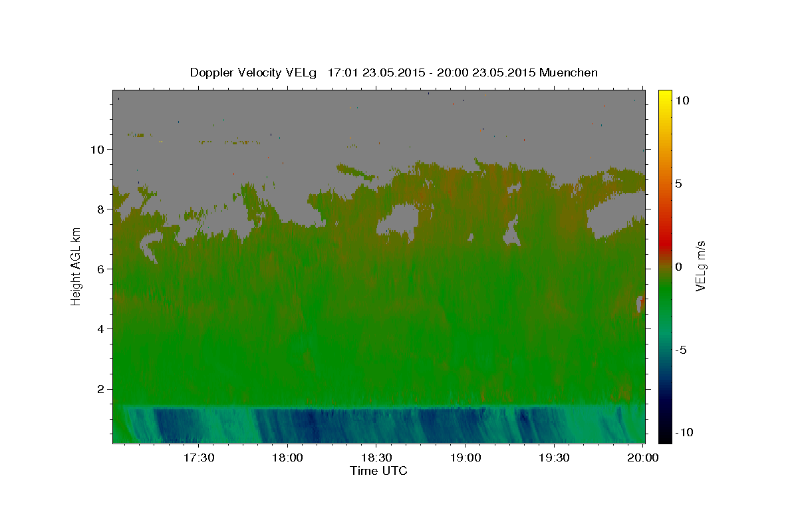Click 'Muenchen' in the plot title
The width and height of the screenshot is (798, 532).
pos(569,72)
